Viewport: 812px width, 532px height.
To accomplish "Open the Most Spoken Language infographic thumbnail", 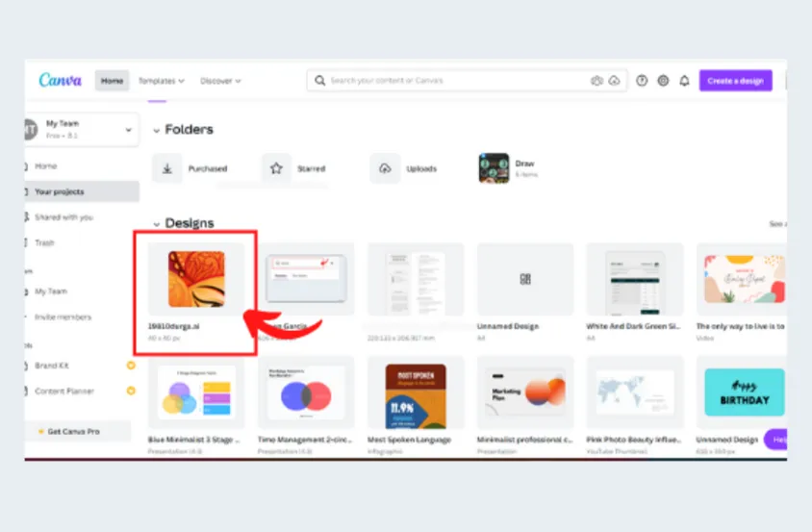I will [x=416, y=393].
